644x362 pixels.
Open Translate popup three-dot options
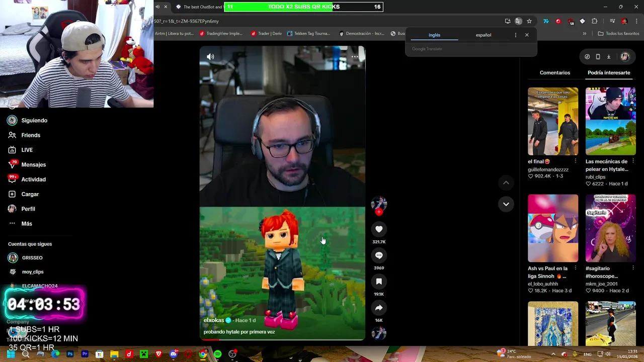tap(515, 35)
